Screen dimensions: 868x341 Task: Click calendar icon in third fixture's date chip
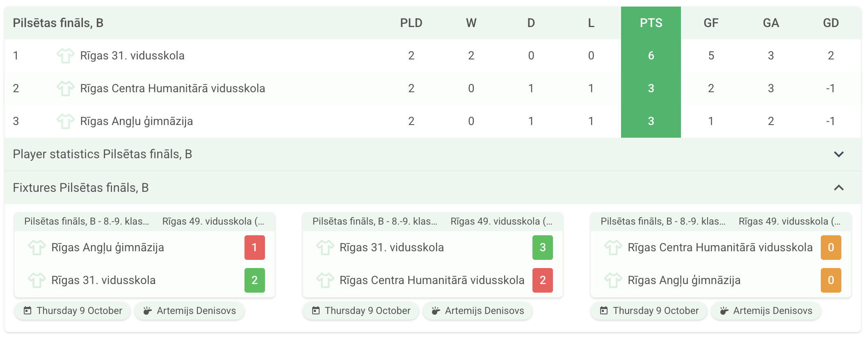(x=604, y=311)
